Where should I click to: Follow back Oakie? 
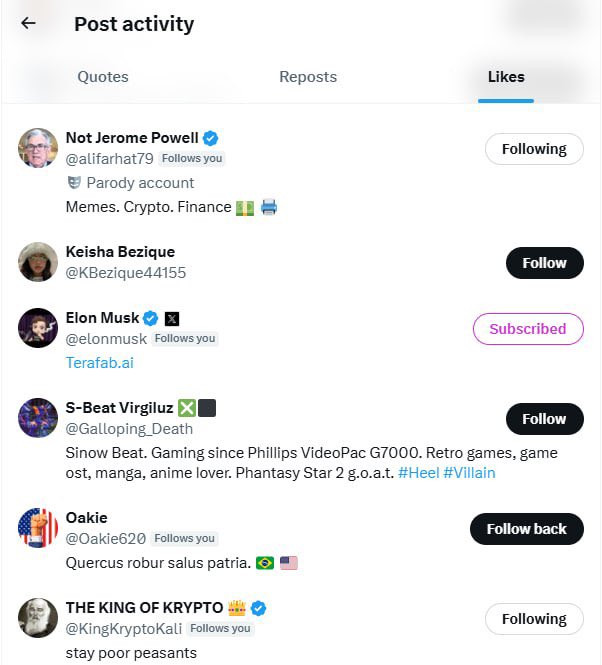click(526, 529)
